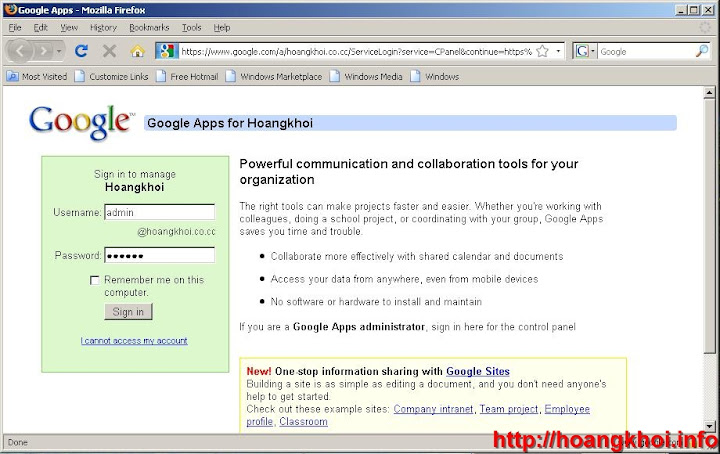Viewport: 720px width, 454px height.
Task: Maximize the Firefox window
Action: [694, 10]
